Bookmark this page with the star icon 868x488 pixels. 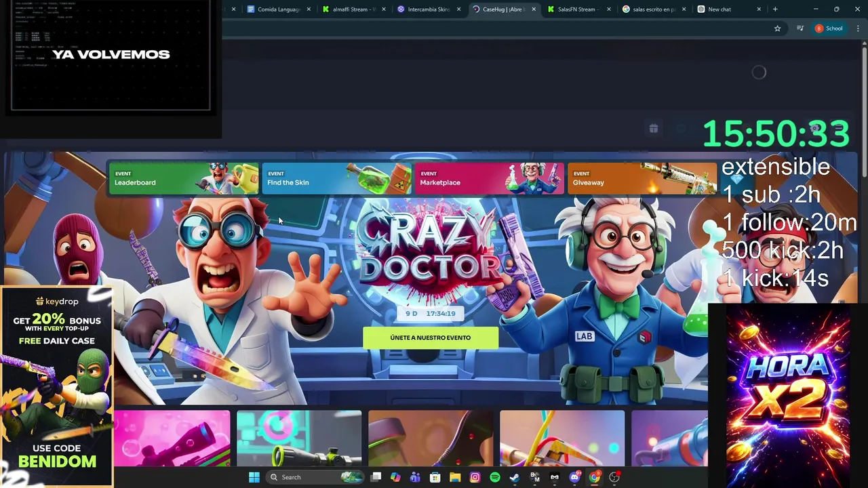click(x=777, y=28)
